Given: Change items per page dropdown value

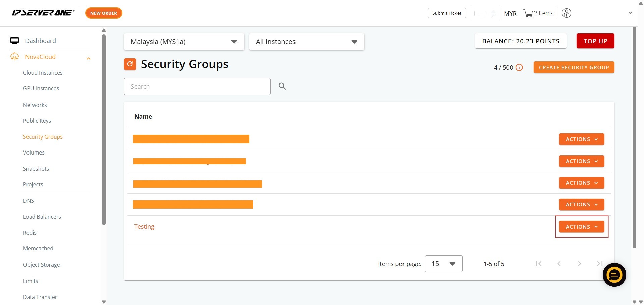Looking at the screenshot, I should click(x=443, y=264).
